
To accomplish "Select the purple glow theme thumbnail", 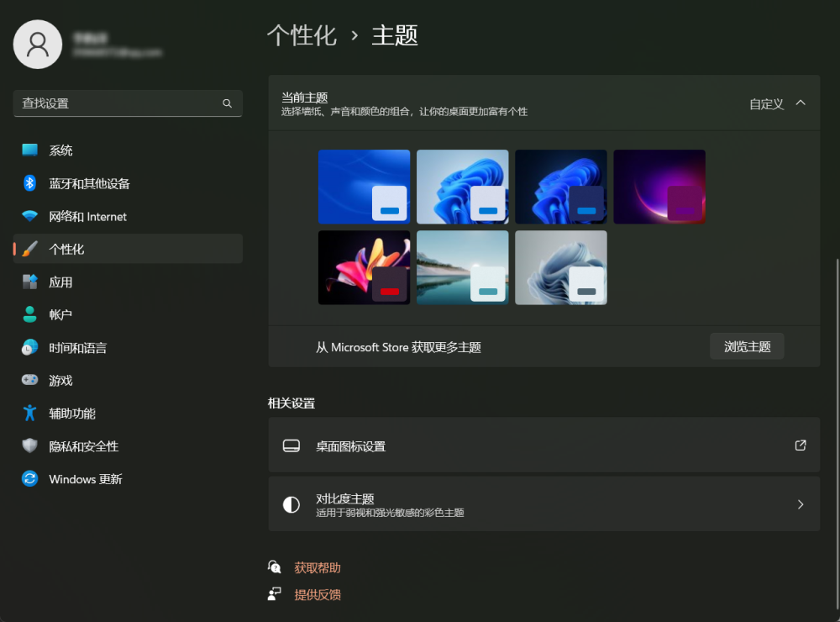I will tap(659, 187).
